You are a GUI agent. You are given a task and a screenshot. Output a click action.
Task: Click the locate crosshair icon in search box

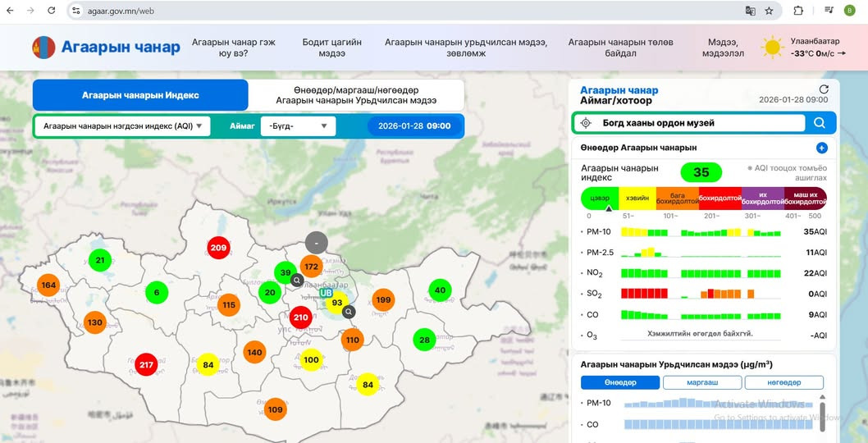[x=586, y=123]
